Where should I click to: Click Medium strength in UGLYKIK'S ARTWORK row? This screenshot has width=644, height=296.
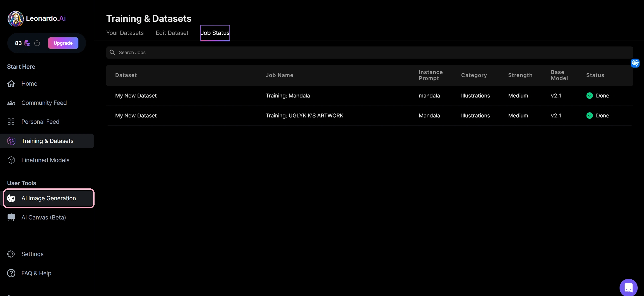point(518,116)
